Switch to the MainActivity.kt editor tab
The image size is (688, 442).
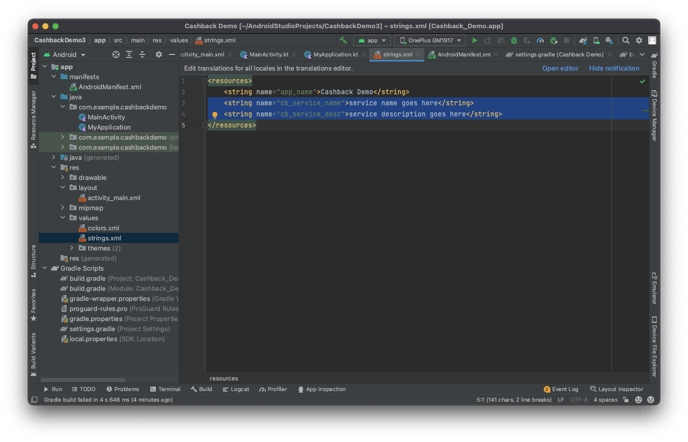(268, 54)
